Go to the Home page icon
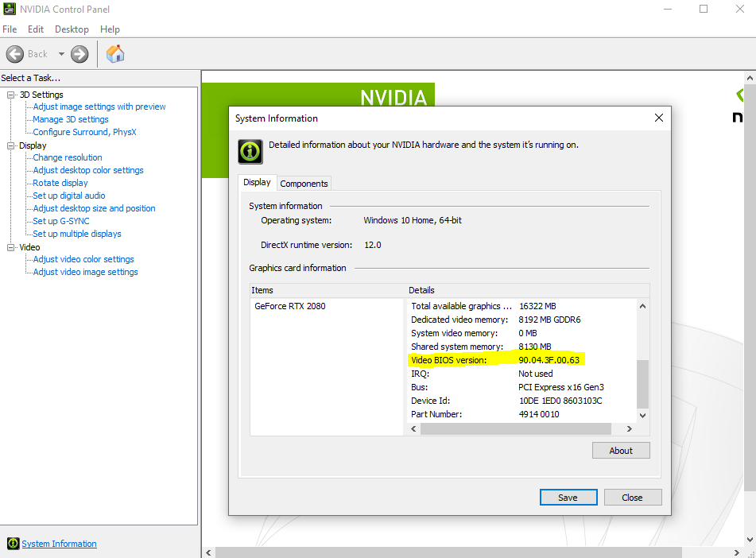Viewport: 756px width, 558px height. pyautogui.click(x=115, y=54)
